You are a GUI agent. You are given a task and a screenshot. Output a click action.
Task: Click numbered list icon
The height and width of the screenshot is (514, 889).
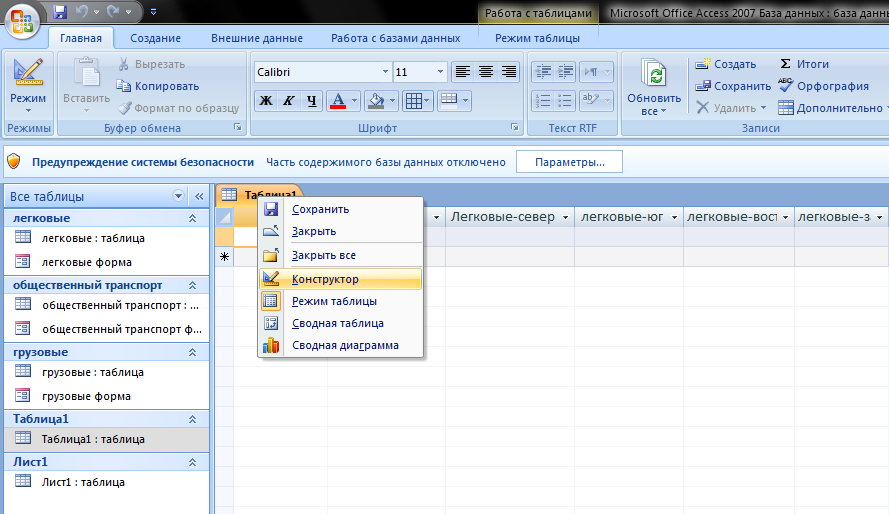543,101
